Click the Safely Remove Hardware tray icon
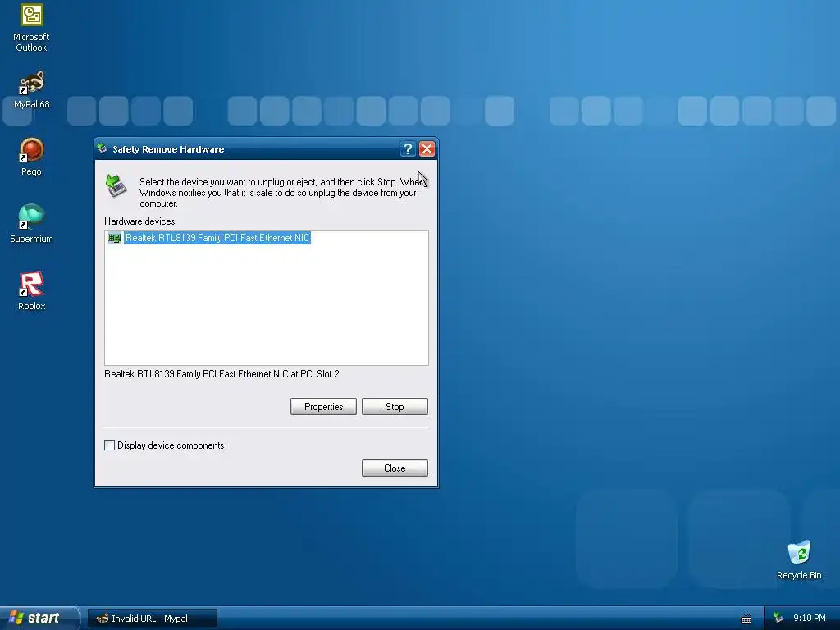This screenshot has width=840, height=630. pyautogui.click(x=778, y=618)
